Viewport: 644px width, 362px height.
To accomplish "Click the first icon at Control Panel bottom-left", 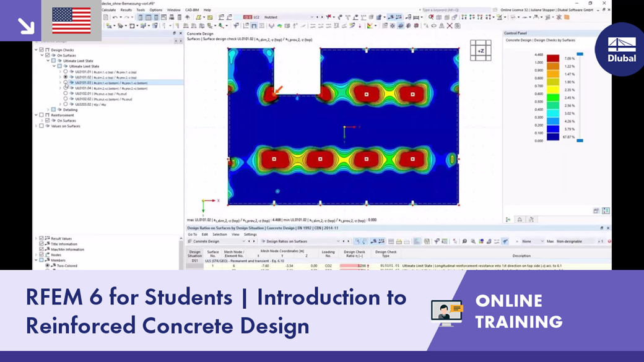I will (x=508, y=220).
